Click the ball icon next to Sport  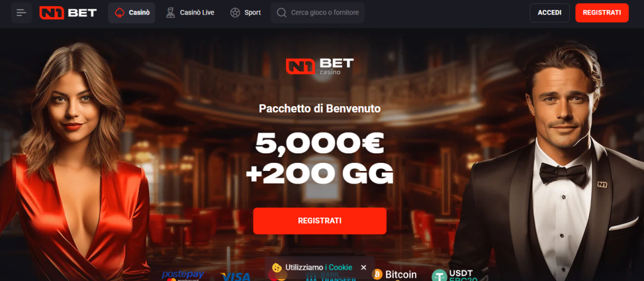pos(235,13)
